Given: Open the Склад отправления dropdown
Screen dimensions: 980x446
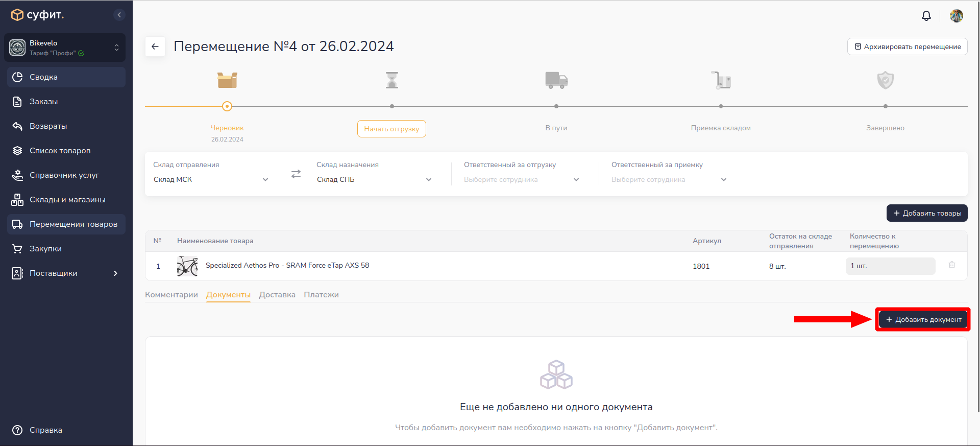Looking at the screenshot, I should click(x=211, y=179).
